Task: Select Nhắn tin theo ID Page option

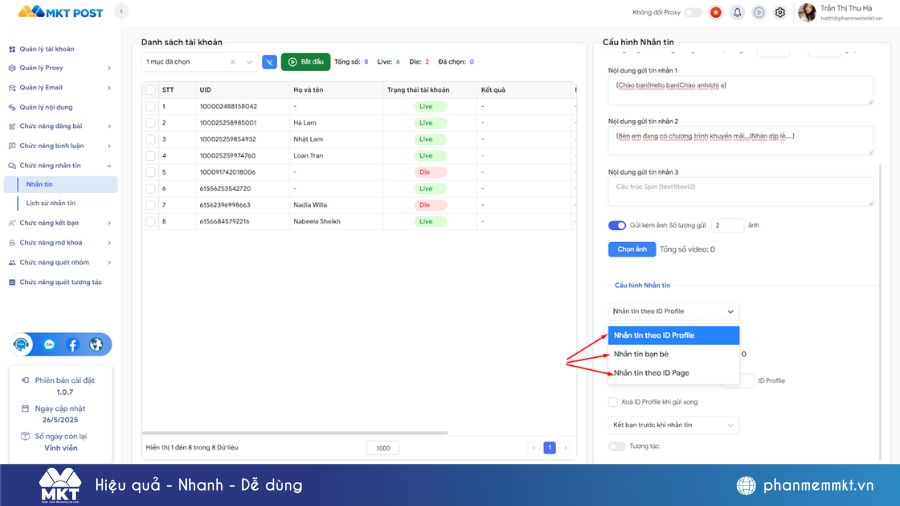Action: point(673,373)
